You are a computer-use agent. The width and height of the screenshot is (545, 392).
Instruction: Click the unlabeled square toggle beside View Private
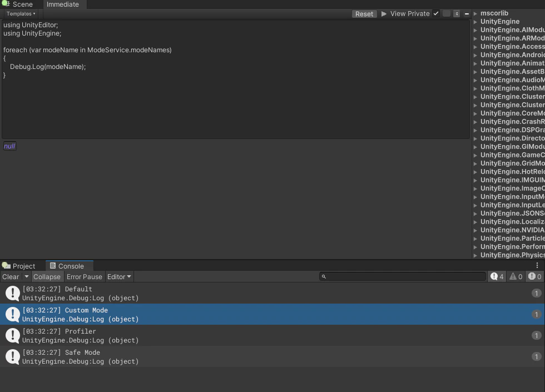point(447,13)
